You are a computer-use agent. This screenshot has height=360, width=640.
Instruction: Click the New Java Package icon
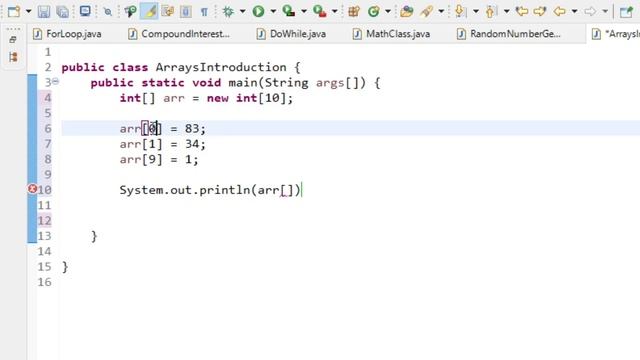[x=353, y=11]
